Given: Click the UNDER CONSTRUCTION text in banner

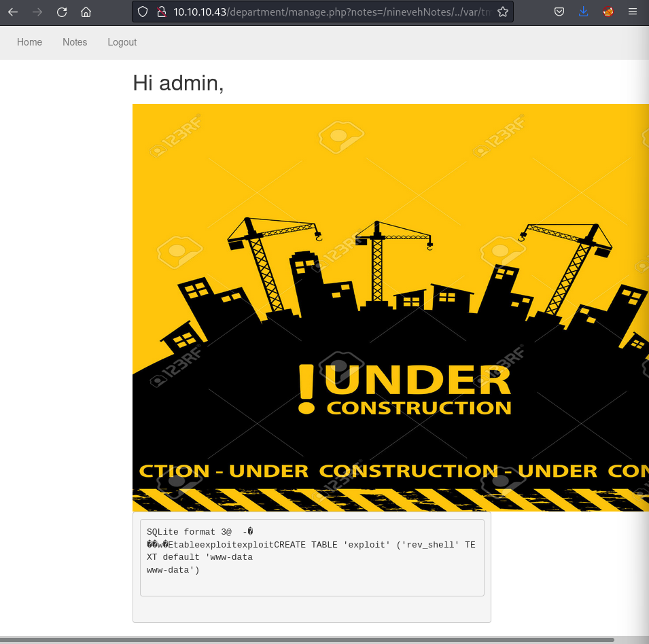Looking at the screenshot, I should pos(405,390).
